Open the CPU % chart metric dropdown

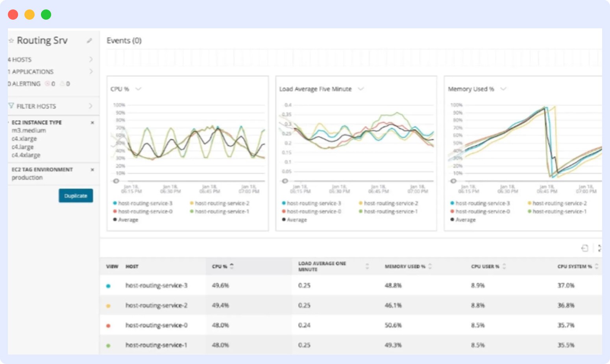point(137,89)
